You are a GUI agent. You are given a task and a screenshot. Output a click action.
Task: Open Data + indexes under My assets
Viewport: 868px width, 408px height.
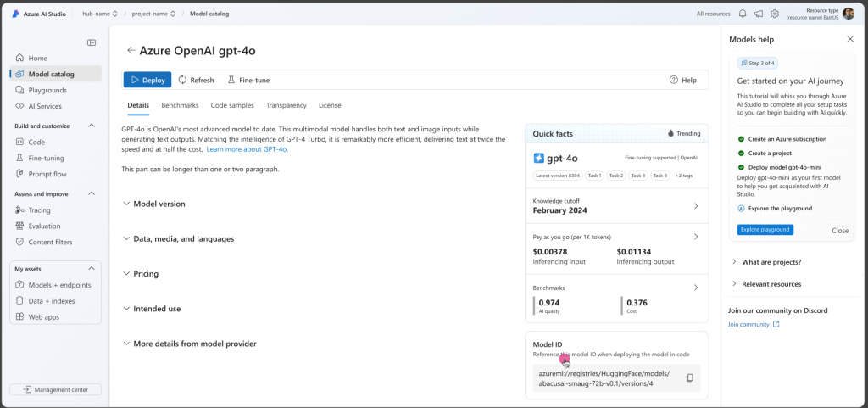point(55,301)
